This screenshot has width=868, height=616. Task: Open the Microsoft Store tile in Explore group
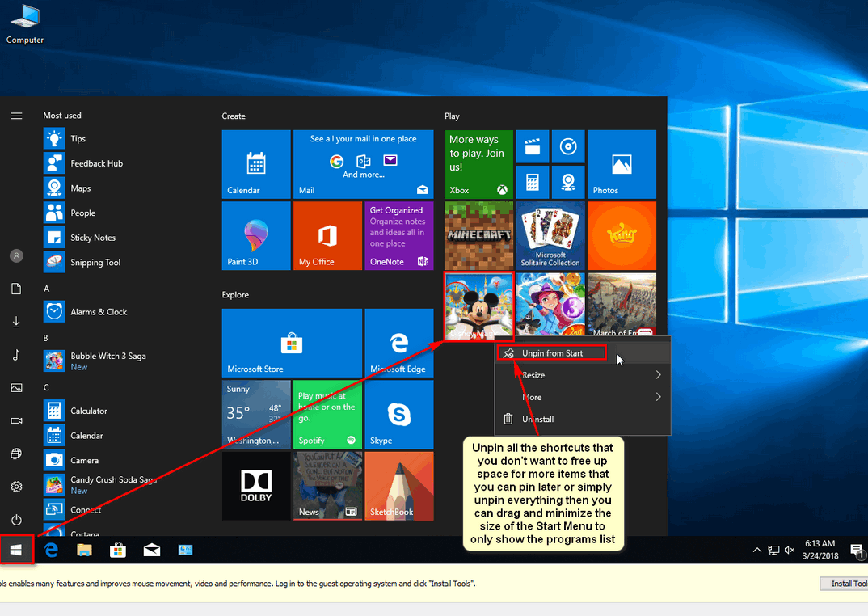coord(292,343)
